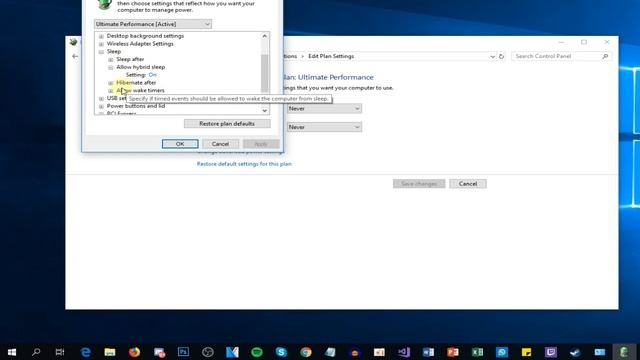Select the Allow wake timers tree row
This screenshot has width=640, height=360.
[x=140, y=90]
